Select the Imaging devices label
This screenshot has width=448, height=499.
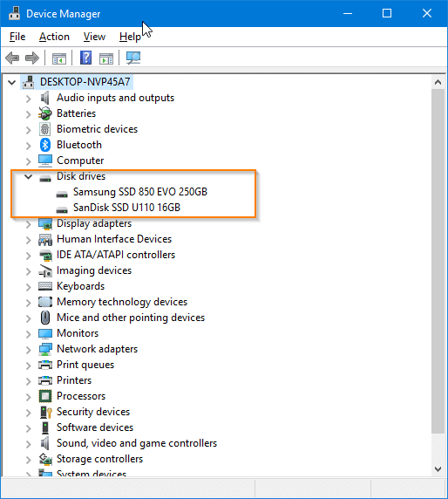click(94, 270)
